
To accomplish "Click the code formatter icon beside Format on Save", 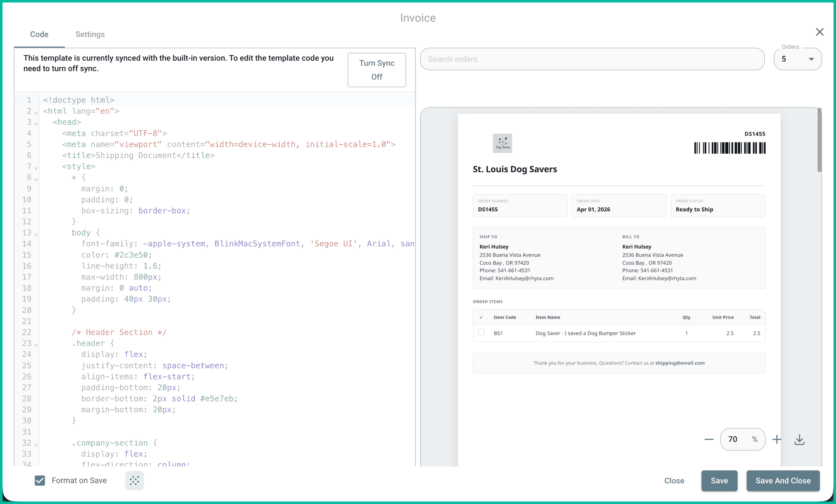I will tap(134, 480).
